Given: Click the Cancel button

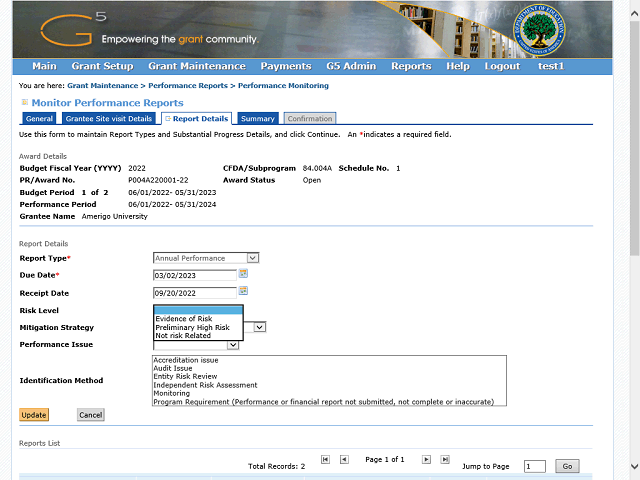Looking at the screenshot, I should [90, 415].
